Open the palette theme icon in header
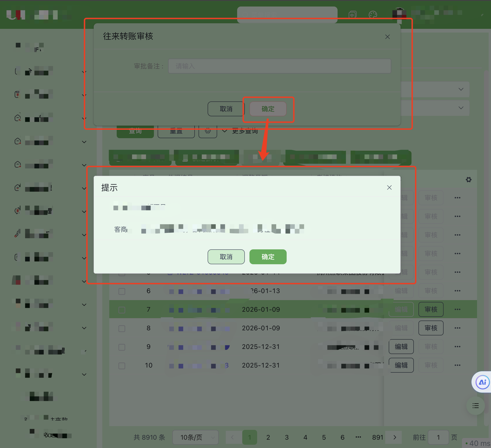The image size is (491, 448). click(x=373, y=15)
